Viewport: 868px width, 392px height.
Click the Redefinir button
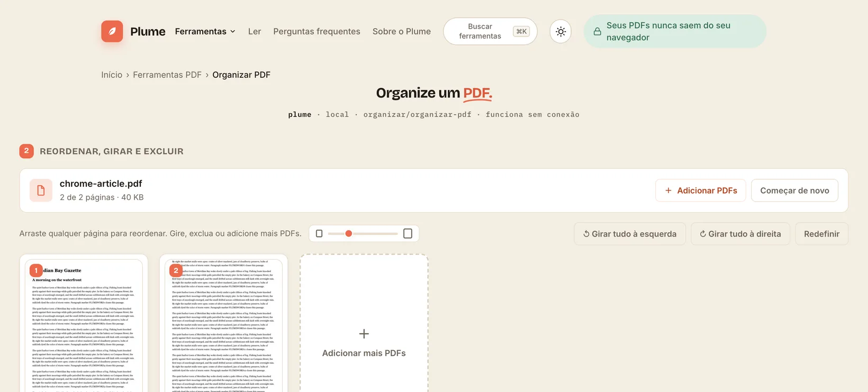(x=821, y=234)
